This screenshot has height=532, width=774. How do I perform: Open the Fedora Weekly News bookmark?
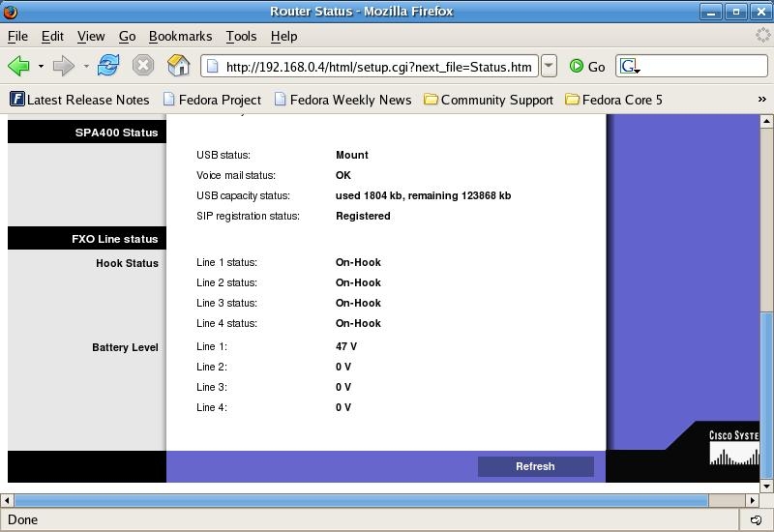[x=342, y=100]
